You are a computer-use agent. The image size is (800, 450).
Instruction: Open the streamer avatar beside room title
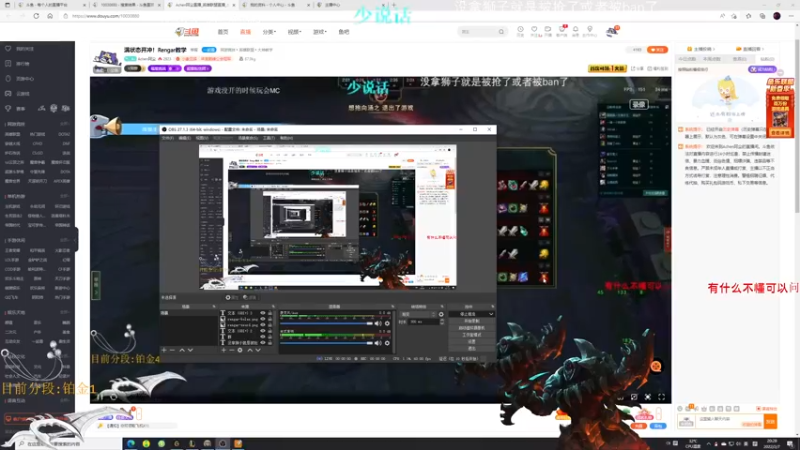point(106,60)
